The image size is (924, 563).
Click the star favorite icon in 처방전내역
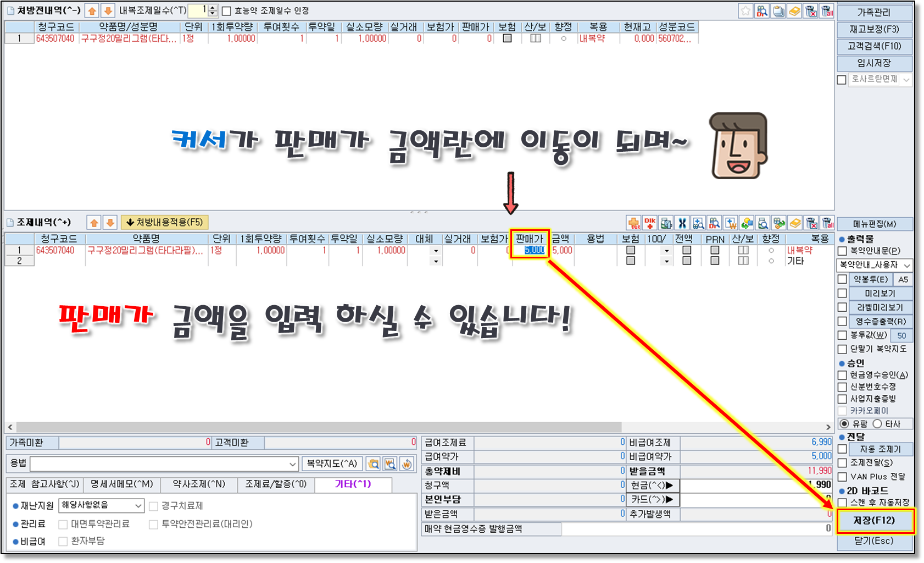point(745,11)
